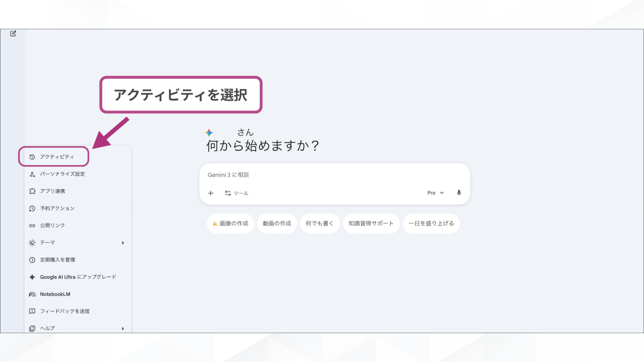
Task: Select the 画像の作成 suggestion chip
Action: click(x=230, y=223)
